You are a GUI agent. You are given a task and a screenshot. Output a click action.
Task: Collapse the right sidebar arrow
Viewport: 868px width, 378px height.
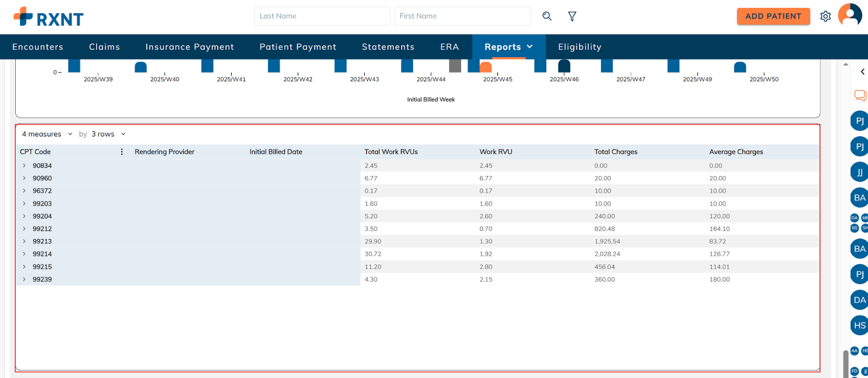pyautogui.click(x=862, y=72)
